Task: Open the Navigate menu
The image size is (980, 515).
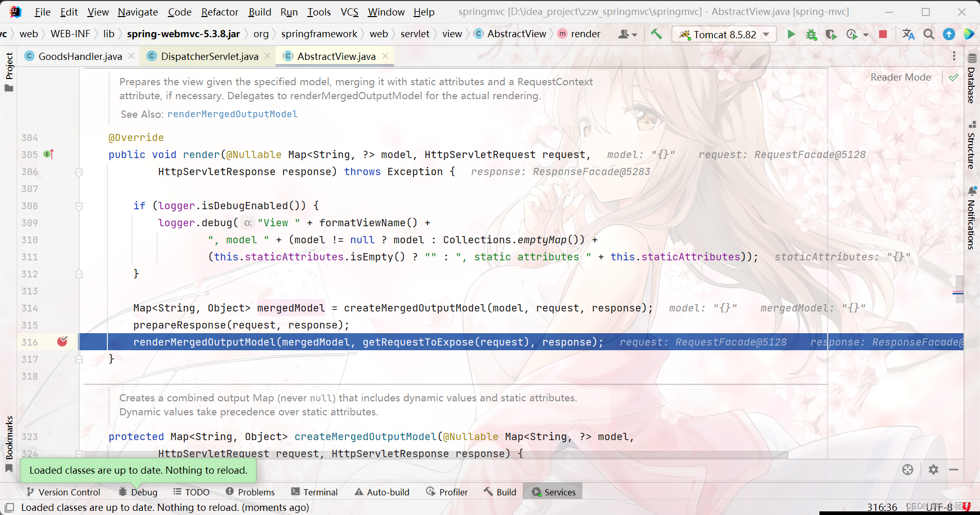Action: click(x=138, y=12)
